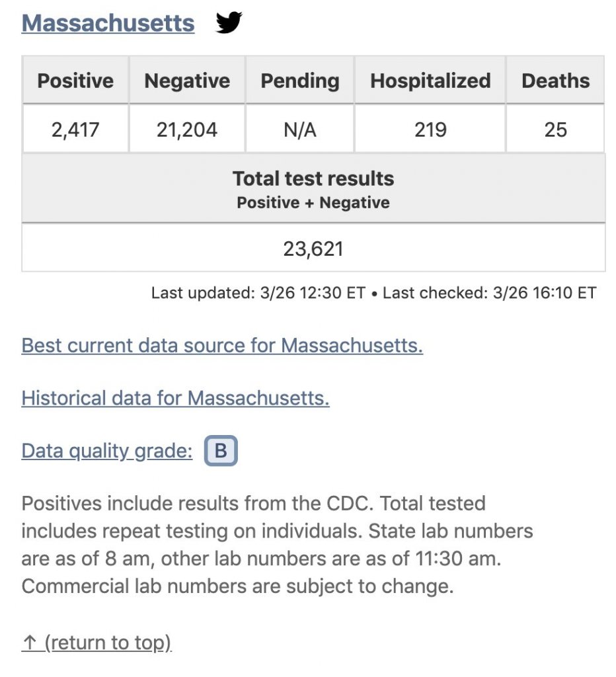Click the N/A pending cell
This screenshot has height=677, width=616.
(300, 130)
